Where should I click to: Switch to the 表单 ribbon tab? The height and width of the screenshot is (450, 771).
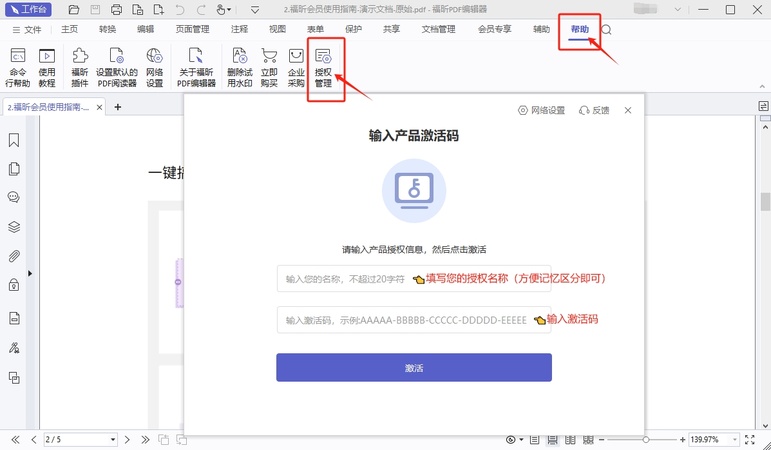315,30
